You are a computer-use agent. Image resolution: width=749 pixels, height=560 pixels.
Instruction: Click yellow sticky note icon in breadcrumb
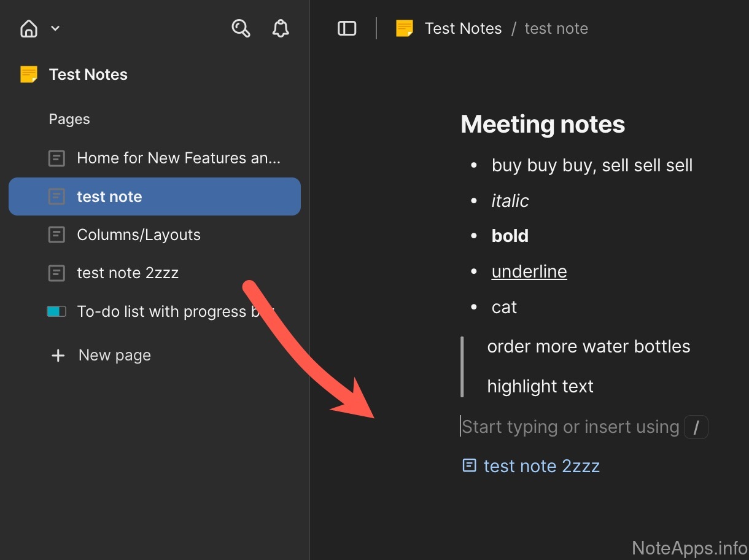405,28
